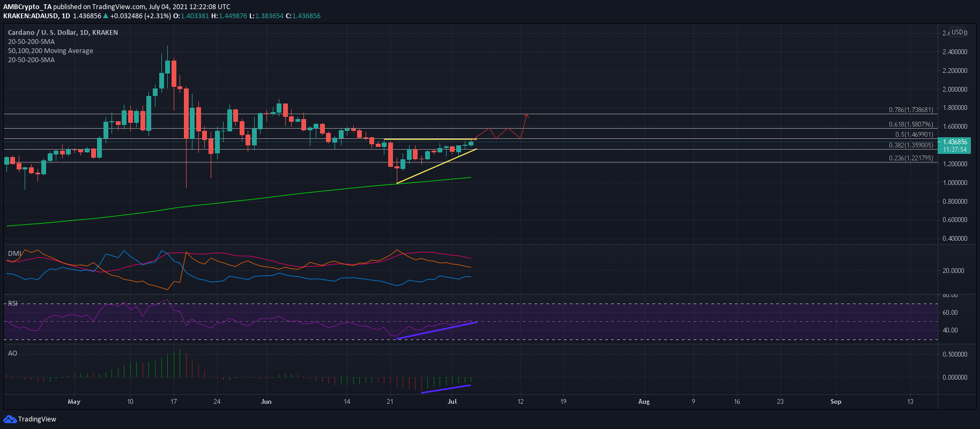The height and width of the screenshot is (429, 980).
Task: Click the 20.0000 DMI axis label
Action: 954,271
